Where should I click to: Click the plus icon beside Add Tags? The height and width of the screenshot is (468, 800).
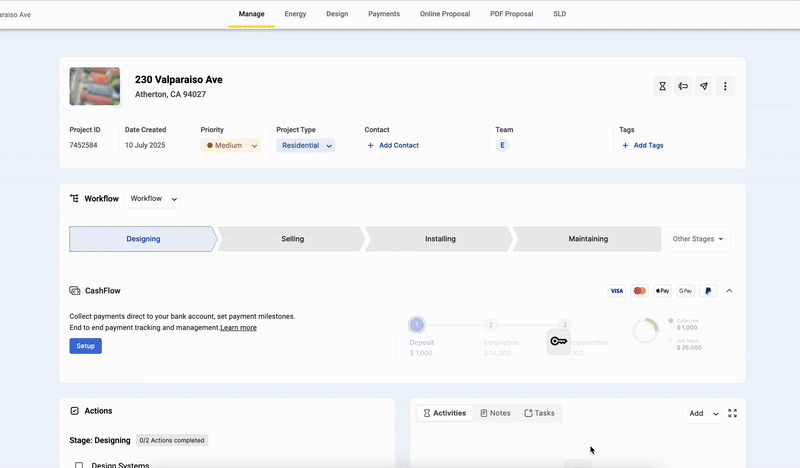(625, 145)
